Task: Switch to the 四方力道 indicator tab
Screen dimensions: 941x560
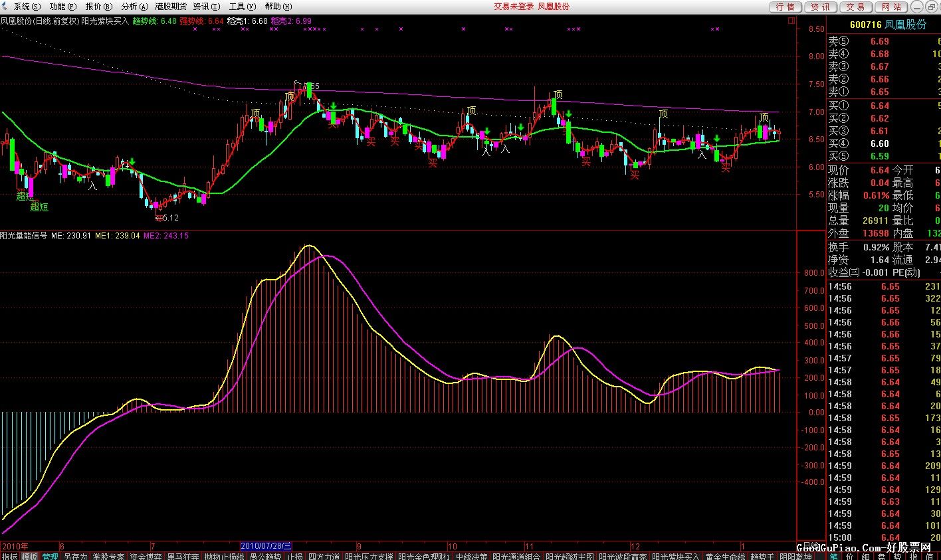Action: pyautogui.click(x=324, y=556)
